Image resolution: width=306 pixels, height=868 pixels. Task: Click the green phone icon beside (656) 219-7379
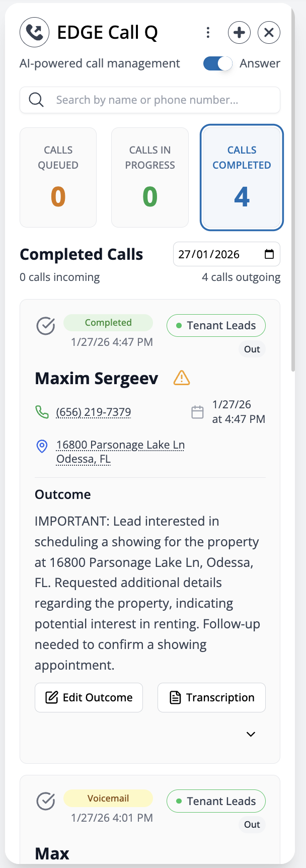point(42,412)
